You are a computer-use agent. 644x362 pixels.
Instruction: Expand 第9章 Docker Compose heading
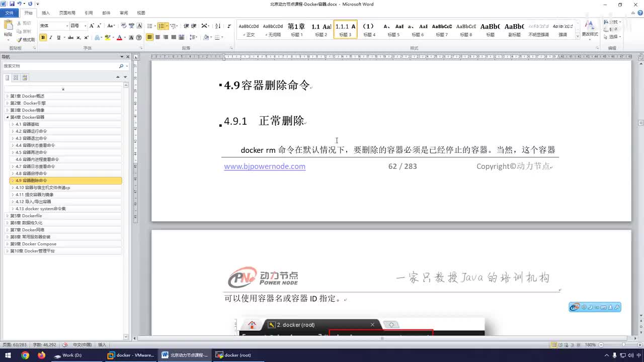tap(7, 244)
